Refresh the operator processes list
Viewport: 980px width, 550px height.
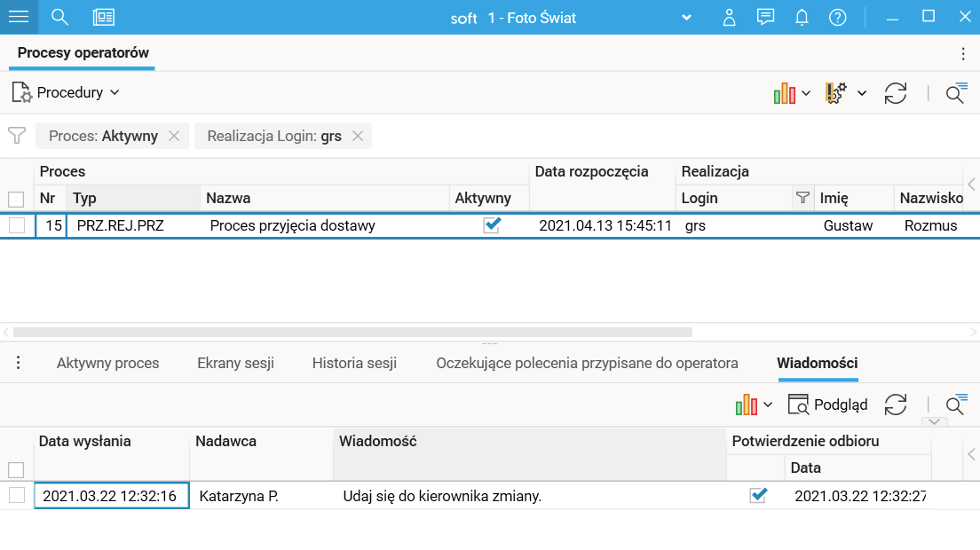click(896, 92)
